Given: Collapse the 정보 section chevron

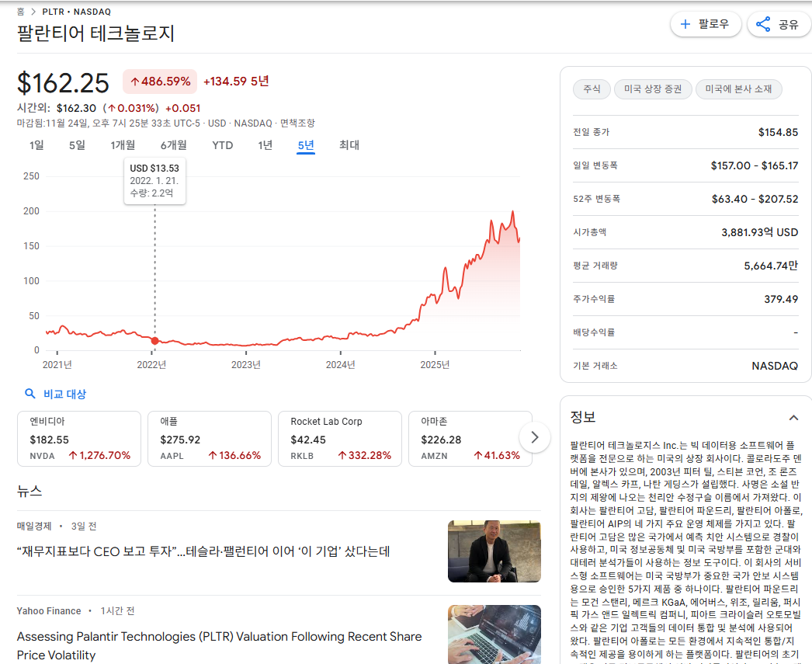Looking at the screenshot, I should click(793, 418).
